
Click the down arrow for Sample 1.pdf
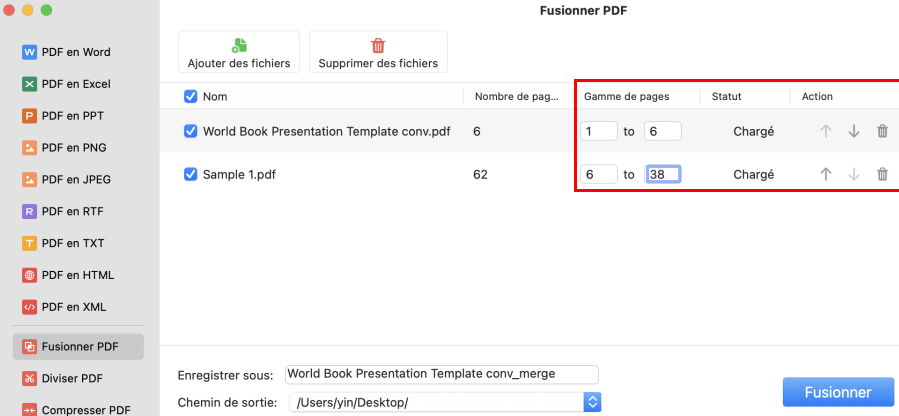click(x=854, y=174)
